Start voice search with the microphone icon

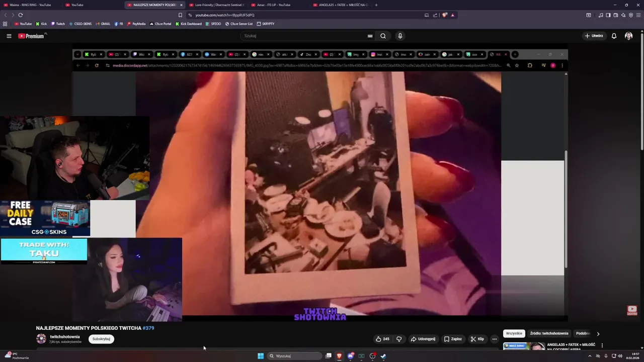click(x=400, y=36)
